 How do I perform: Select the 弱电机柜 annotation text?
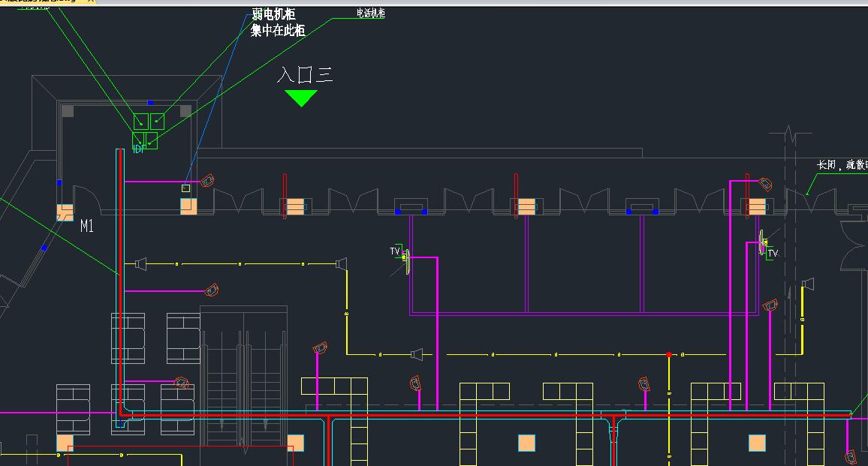click(x=273, y=14)
